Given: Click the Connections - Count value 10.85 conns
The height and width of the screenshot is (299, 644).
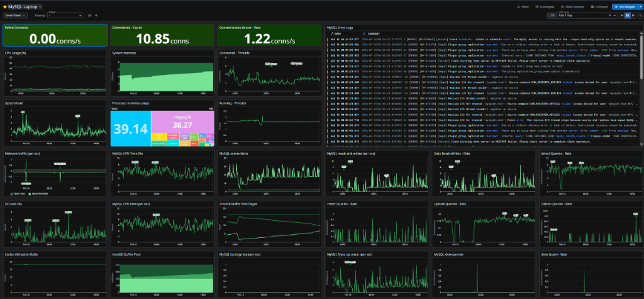Looking at the screenshot, I should [x=162, y=38].
